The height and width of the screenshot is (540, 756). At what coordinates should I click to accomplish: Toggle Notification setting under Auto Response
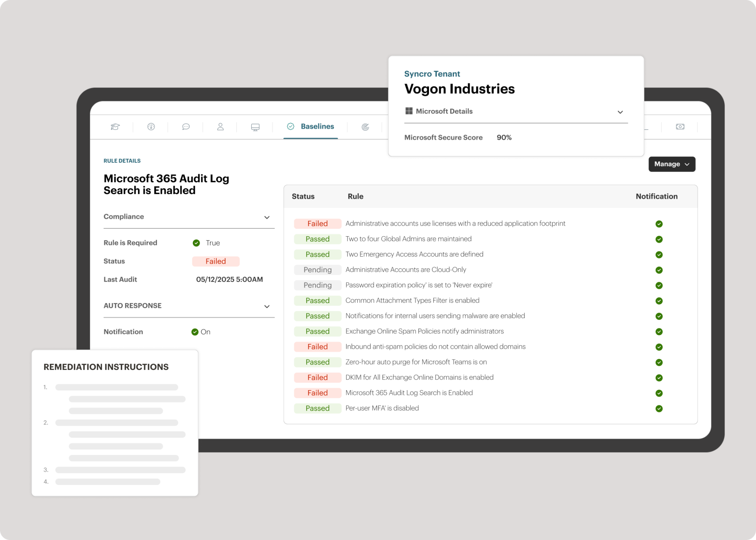point(195,331)
